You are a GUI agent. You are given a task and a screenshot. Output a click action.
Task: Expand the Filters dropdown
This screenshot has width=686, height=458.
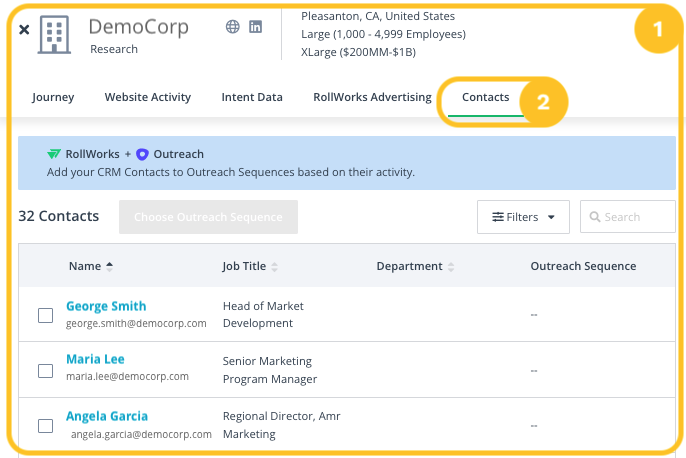tap(523, 217)
